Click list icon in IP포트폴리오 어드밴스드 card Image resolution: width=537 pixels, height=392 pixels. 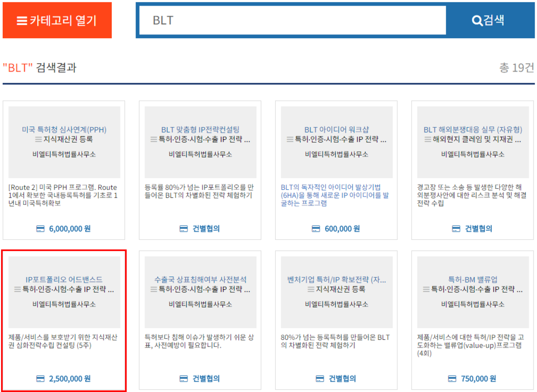coord(17,289)
